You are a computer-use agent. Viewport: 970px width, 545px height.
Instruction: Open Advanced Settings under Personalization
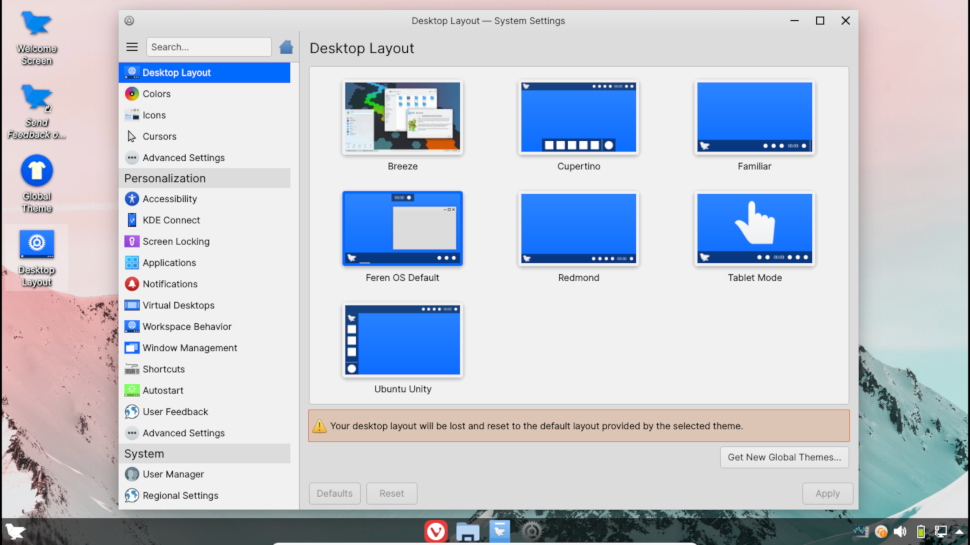(204, 433)
